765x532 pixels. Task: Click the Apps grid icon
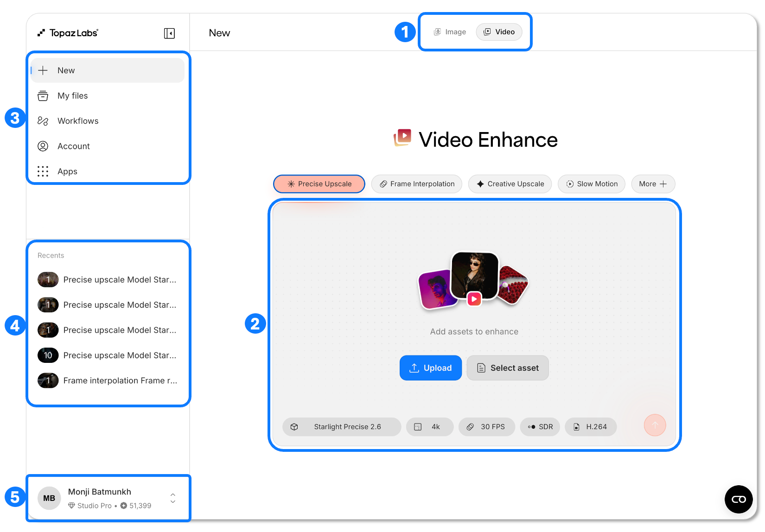coord(43,171)
